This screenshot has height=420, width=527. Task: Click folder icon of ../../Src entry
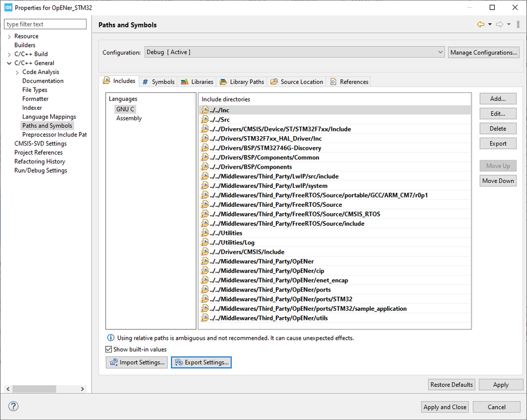205,119
